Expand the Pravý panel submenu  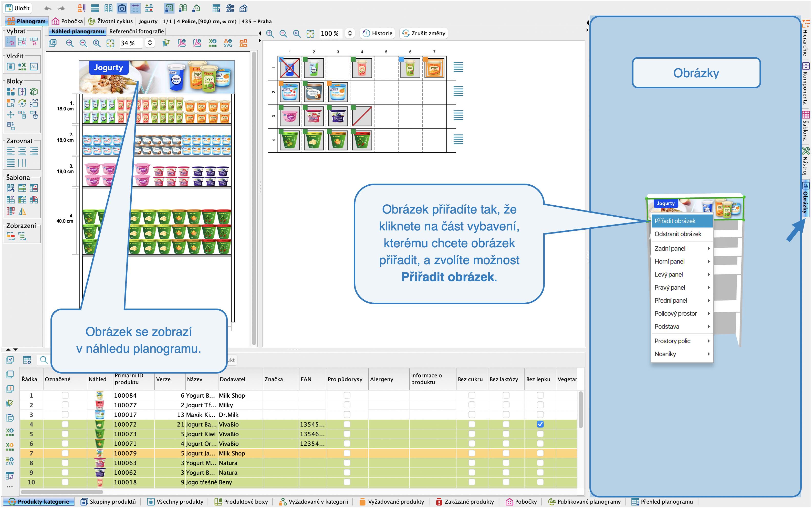point(682,287)
